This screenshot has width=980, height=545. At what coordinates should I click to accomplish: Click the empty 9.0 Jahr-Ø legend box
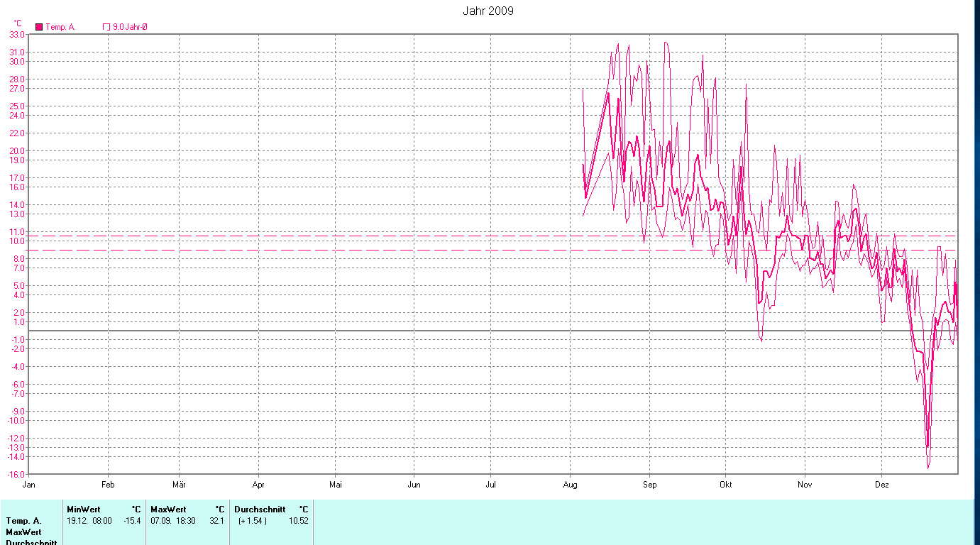(x=106, y=27)
